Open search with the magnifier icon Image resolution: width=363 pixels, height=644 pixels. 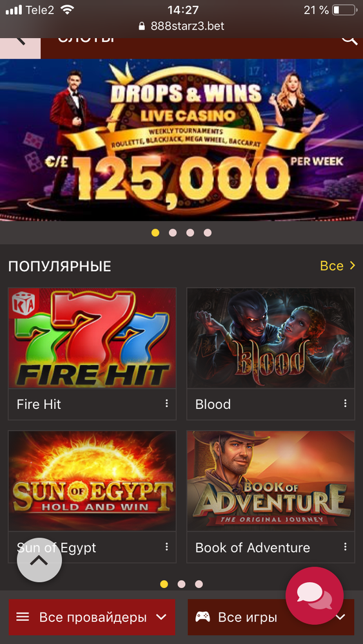(349, 40)
